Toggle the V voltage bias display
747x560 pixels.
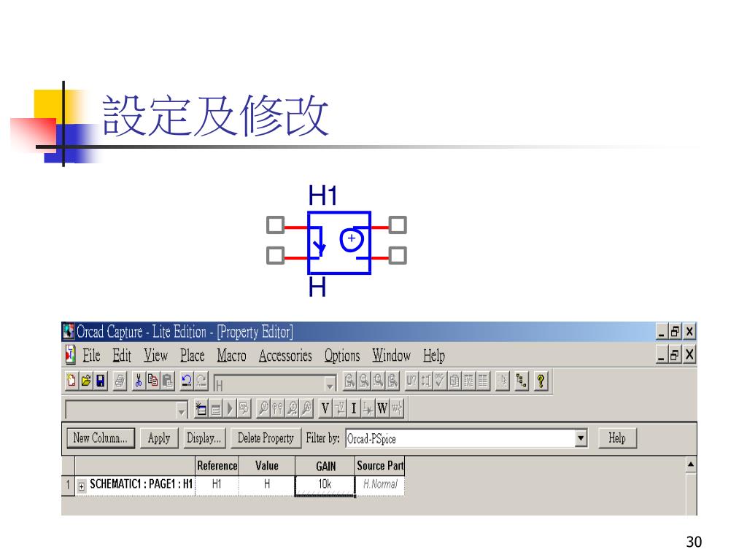coord(325,408)
